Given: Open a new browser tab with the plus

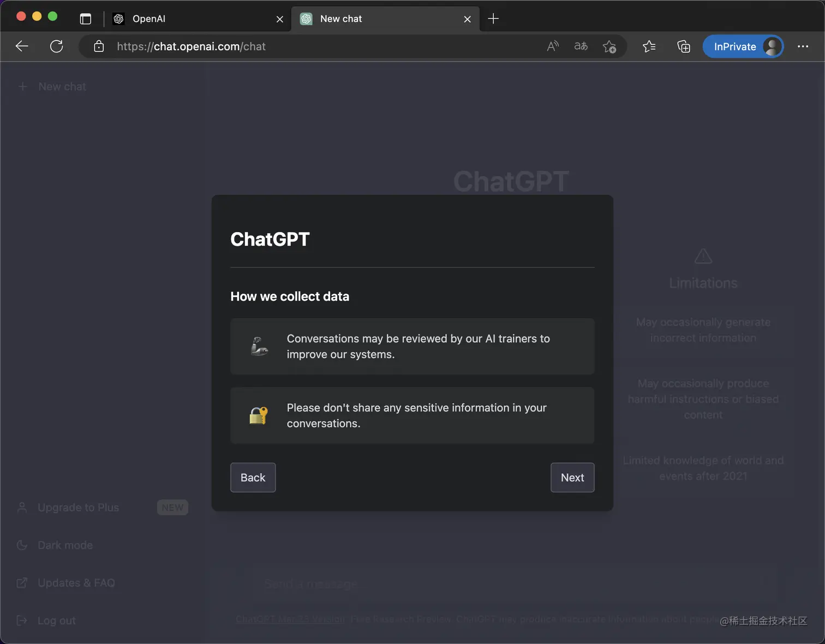Looking at the screenshot, I should pos(493,19).
